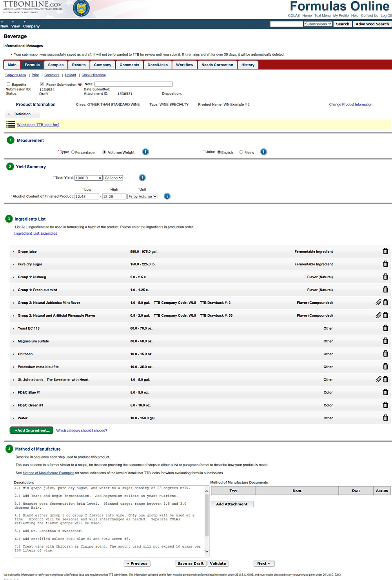Remove Chitosan using trash icon
392x580 pixels.
(x=385, y=353)
